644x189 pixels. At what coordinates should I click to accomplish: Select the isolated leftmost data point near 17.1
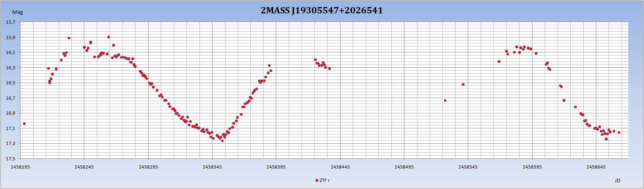point(24,124)
